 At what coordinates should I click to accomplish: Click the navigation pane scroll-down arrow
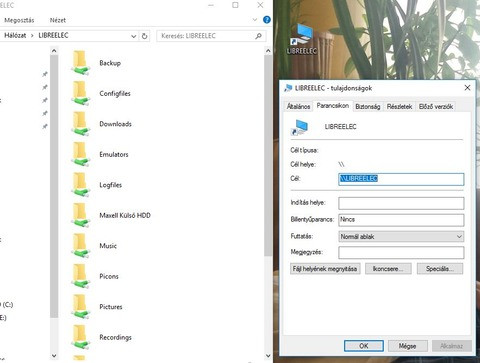click(x=54, y=356)
